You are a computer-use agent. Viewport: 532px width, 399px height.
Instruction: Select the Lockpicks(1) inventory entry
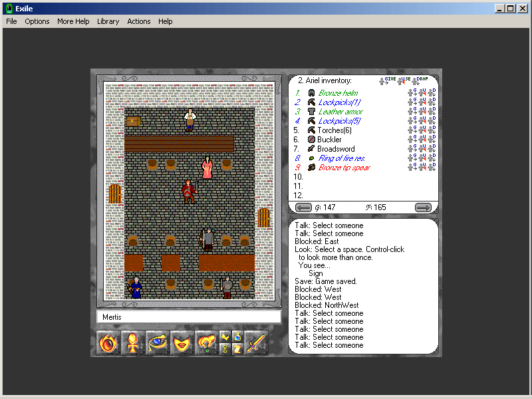[339, 102]
